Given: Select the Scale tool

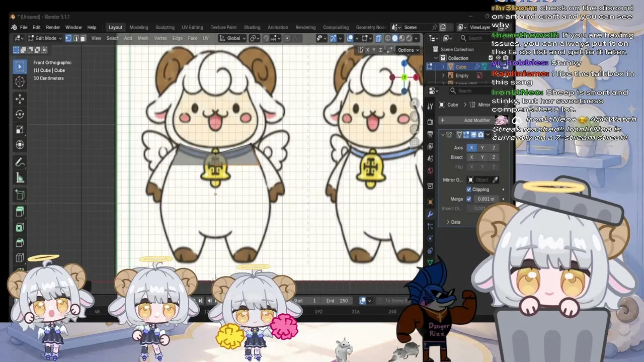Looking at the screenshot, I should [x=20, y=130].
